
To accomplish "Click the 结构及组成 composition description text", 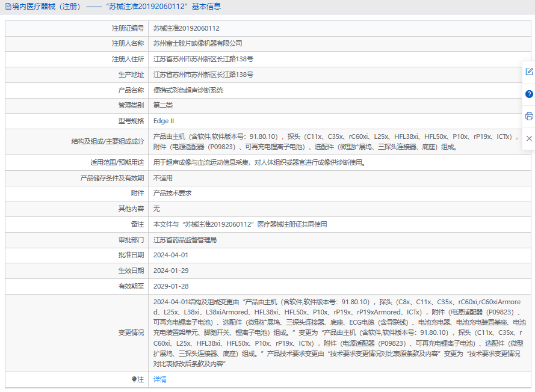I will pyautogui.click(x=336, y=142).
